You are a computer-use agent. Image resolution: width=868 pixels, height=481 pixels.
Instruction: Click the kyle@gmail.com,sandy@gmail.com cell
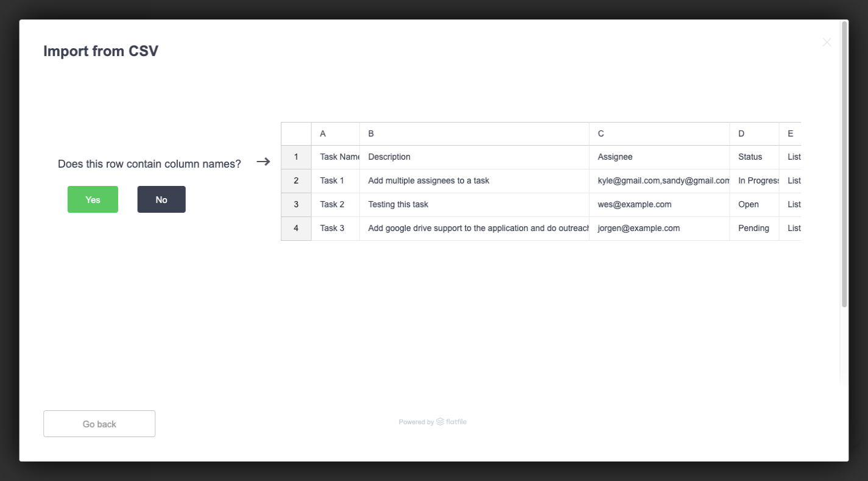coord(660,181)
